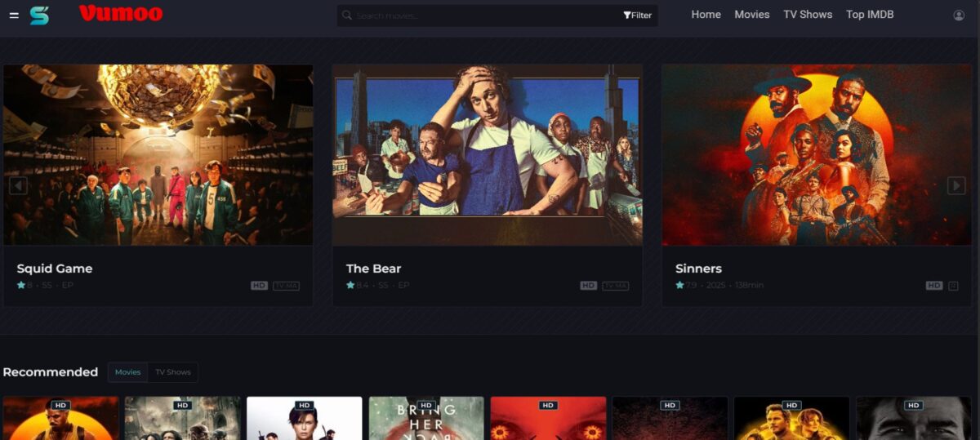Click the star rating icon for The Bear
The image size is (980, 440).
pyautogui.click(x=350, y=286)
